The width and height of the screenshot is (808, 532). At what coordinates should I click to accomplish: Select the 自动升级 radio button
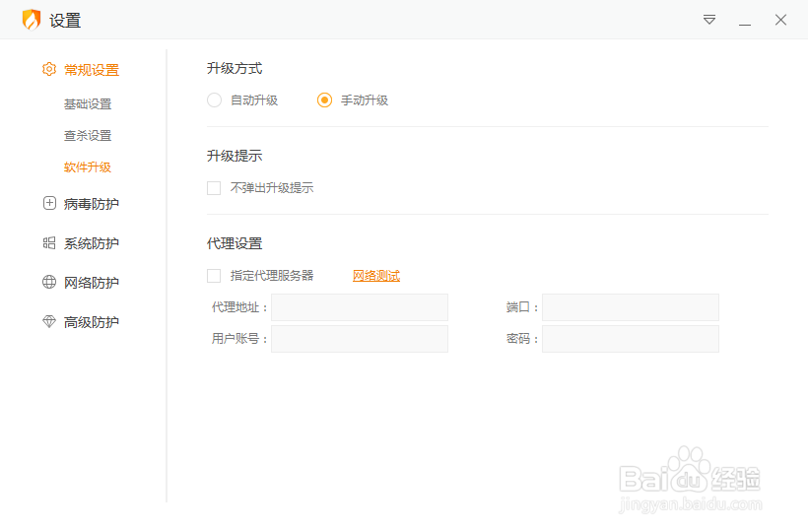pyautogui.click(x=214, y=100)
